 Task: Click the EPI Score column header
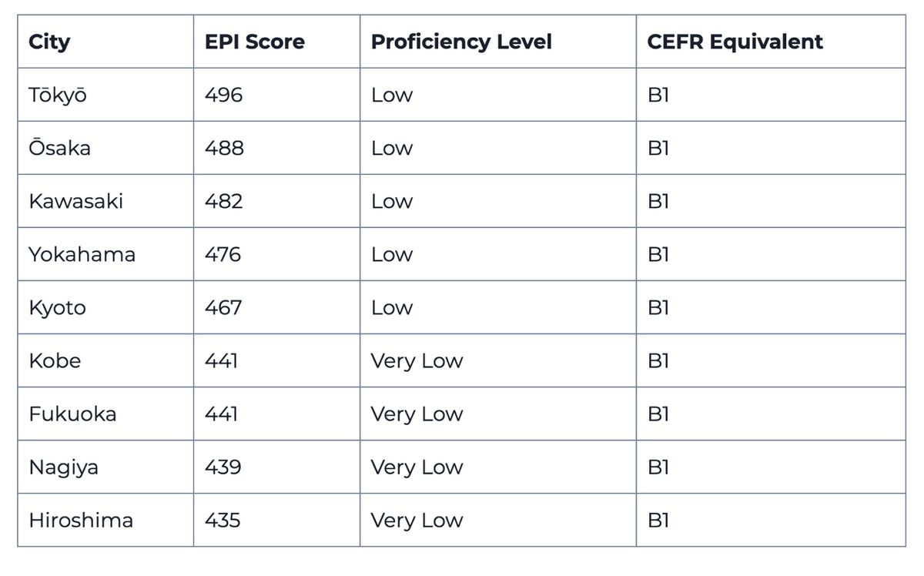click(254, 42)
